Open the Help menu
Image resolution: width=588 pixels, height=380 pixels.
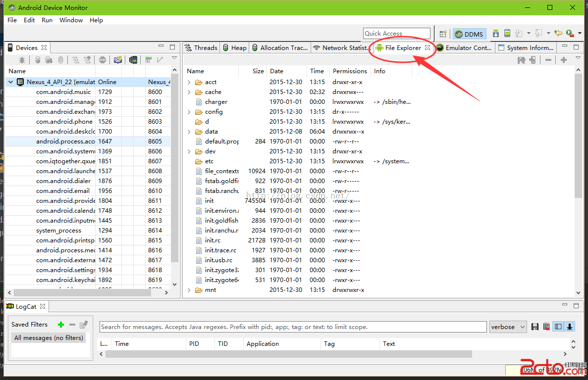[x=96, y=20]
